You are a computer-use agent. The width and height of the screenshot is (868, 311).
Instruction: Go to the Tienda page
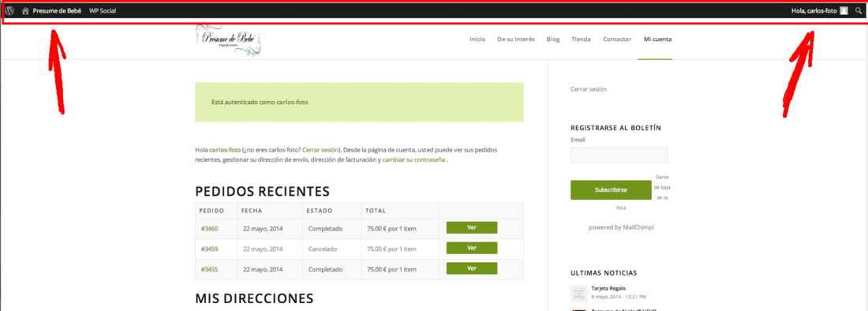pos(581,39)
